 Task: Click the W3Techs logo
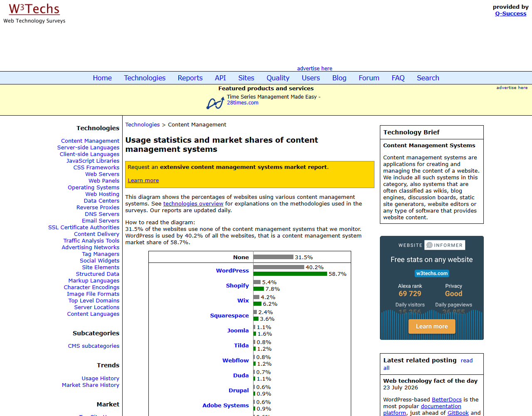pyautogui.click(x=34, y=13)
